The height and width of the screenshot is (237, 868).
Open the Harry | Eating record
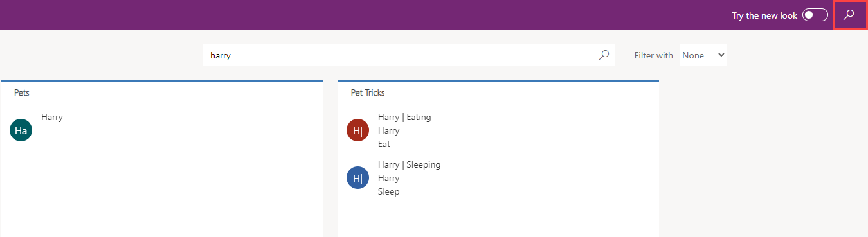coord(404,117)
